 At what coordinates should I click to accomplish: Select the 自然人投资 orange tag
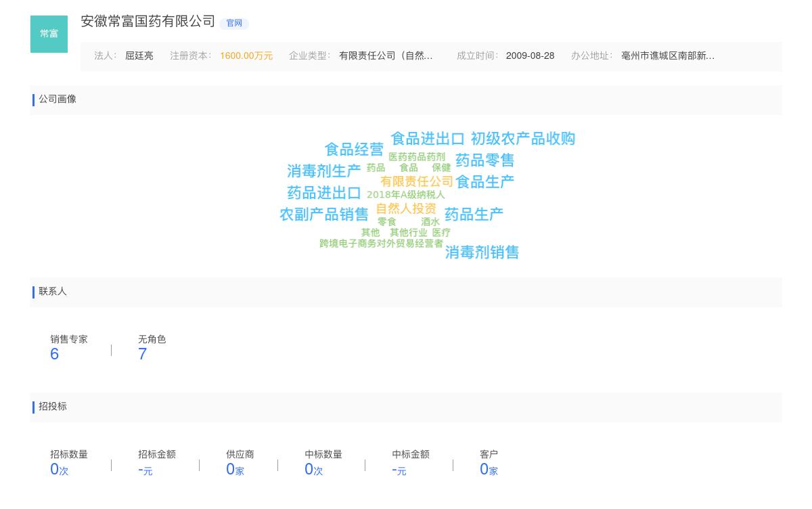point(406,208)
